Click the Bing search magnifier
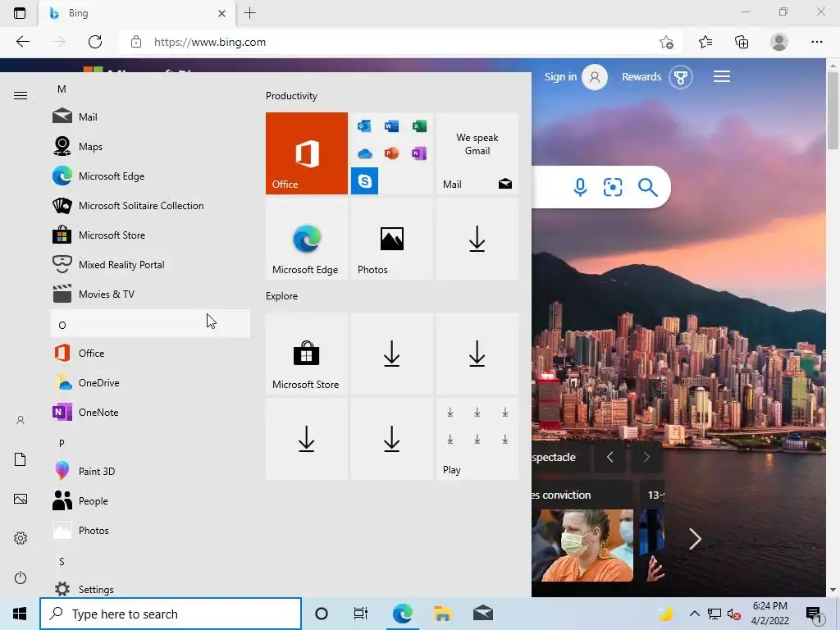The image size is (840, 630). [x=648, y=188]
